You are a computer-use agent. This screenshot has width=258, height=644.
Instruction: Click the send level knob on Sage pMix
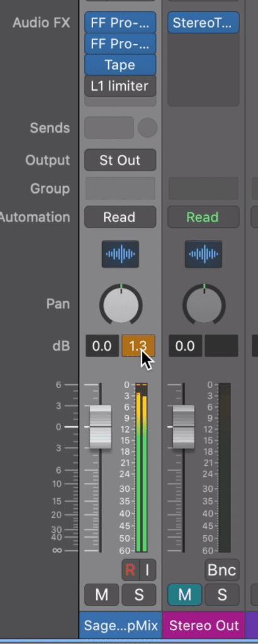(x=147, y=128)
